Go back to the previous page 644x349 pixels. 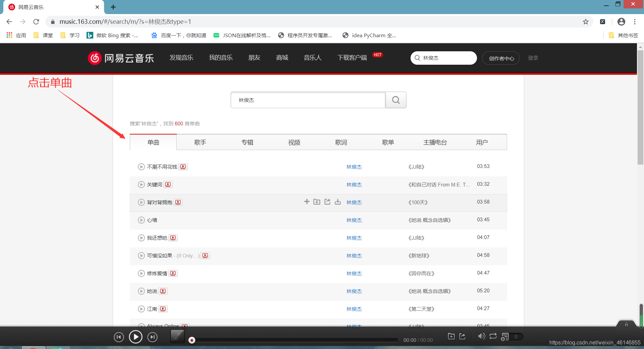pos(9,22)
